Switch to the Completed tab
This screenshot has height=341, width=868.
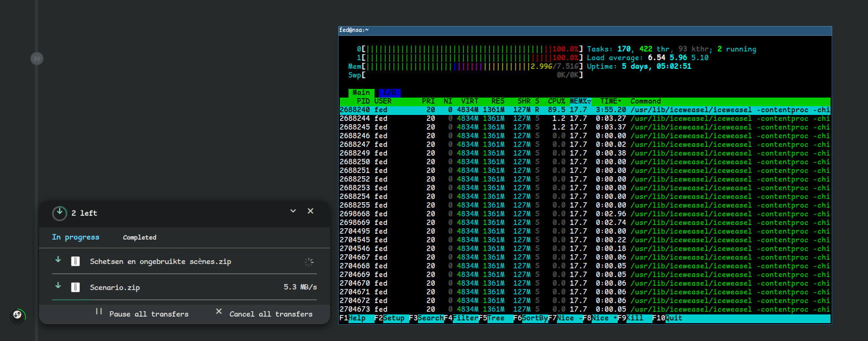[x=140, y=237]
